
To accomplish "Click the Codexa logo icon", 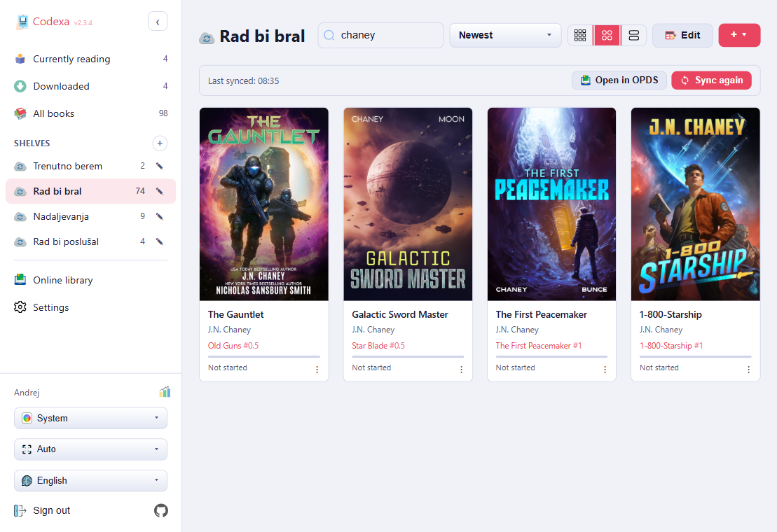I will pos(22,22).
